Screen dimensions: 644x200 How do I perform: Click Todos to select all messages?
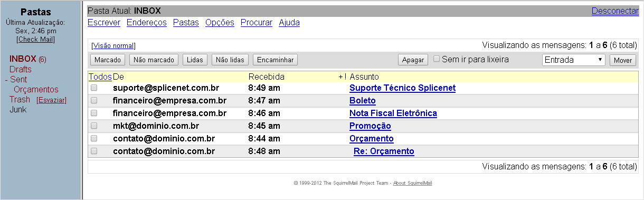tap(100, 77)
